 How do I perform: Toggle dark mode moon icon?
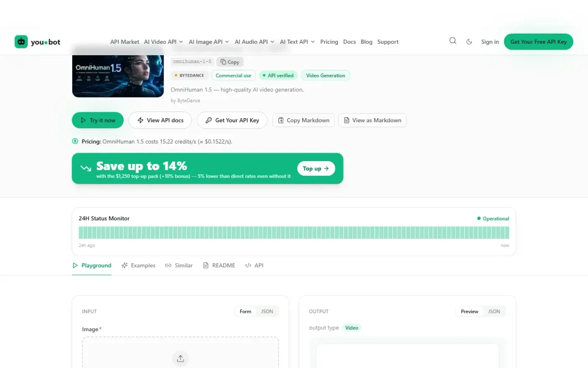pos(469,42)
